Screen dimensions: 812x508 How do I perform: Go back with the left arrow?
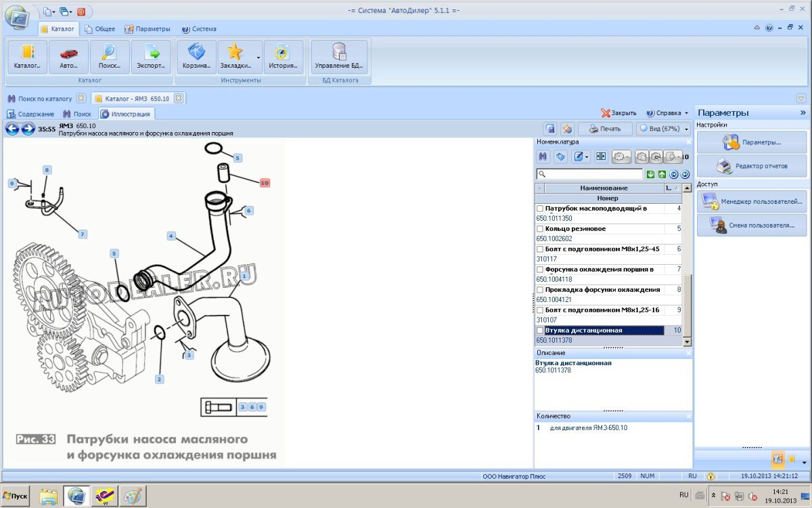point(13,129)
